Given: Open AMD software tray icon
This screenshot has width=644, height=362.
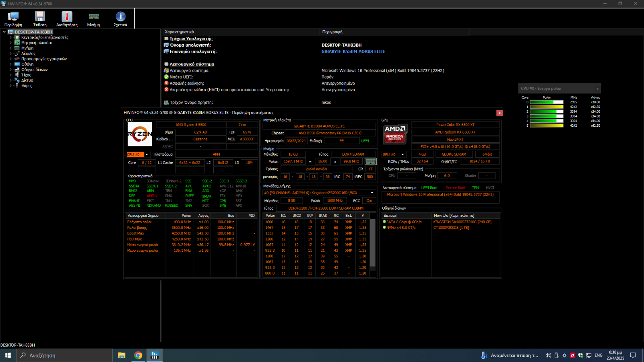Looking at the screenshot, I should [572, 355].
